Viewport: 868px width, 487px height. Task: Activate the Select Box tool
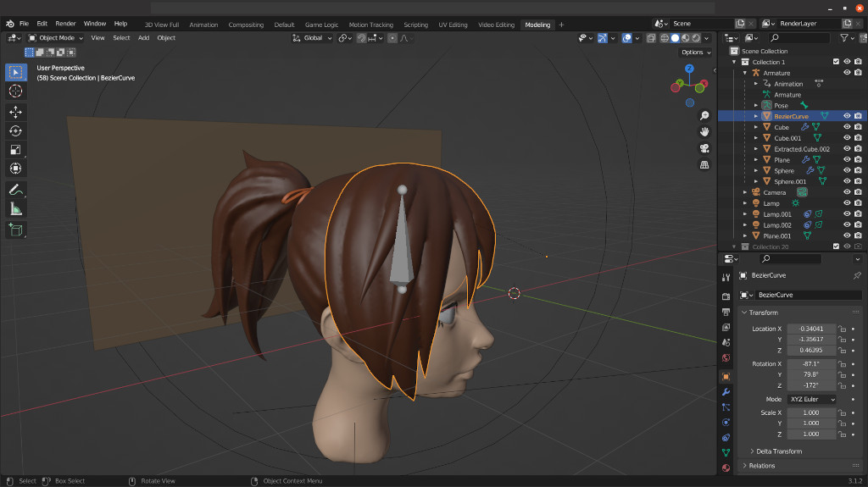point(15,72)
